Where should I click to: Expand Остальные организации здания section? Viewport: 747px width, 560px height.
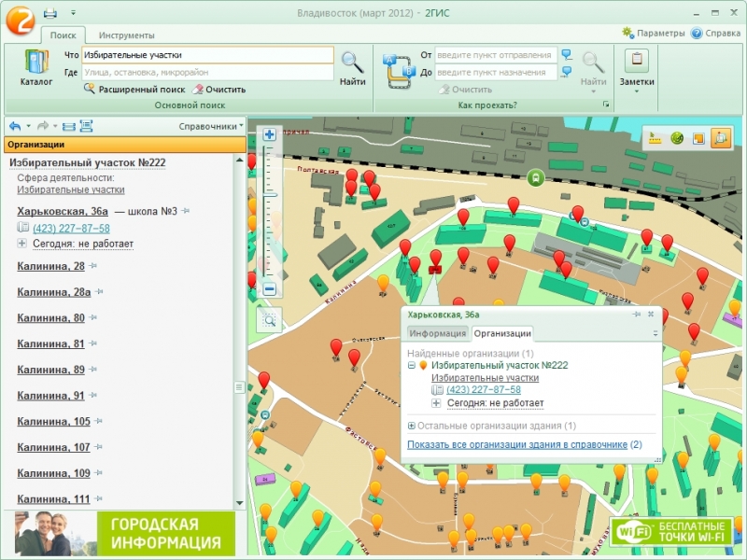412,426
